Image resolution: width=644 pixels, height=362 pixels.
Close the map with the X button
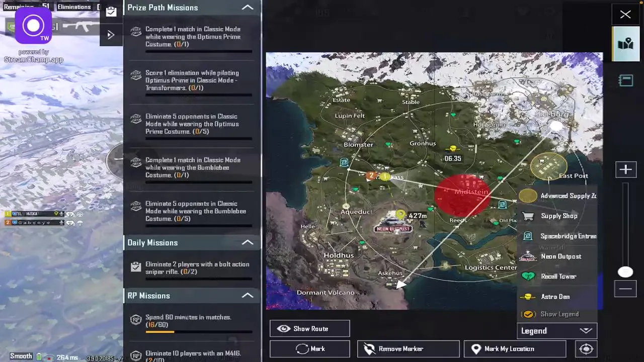[625, 15]
